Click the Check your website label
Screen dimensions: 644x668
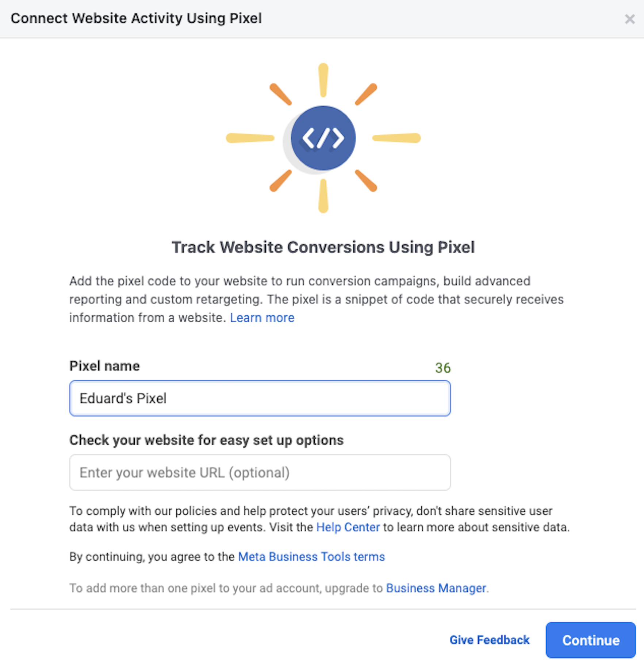pos(206,440)
